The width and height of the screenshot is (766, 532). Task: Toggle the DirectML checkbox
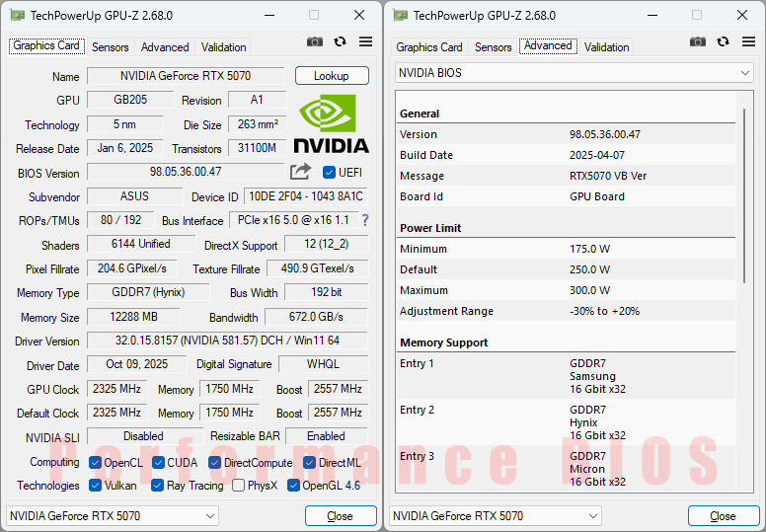click(309, 463)
